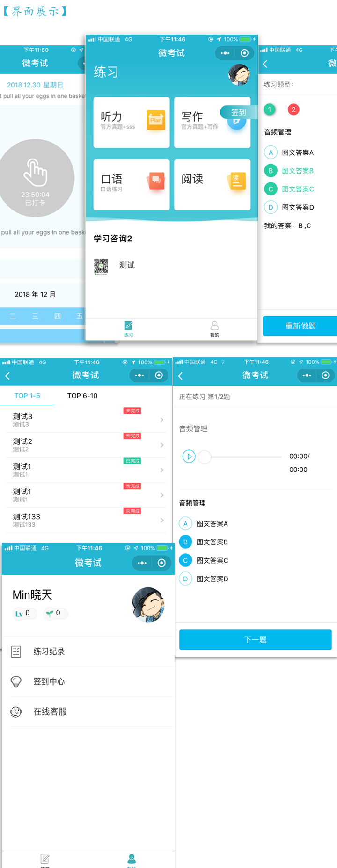
Task: Expand the 测试133 list entry chevron
Action: pos(162,520)
